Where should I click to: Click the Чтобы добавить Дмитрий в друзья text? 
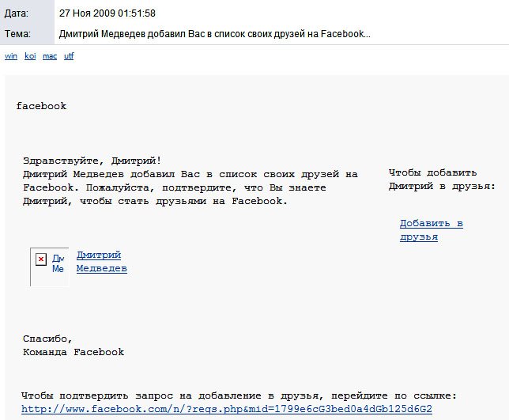[442, 180]
